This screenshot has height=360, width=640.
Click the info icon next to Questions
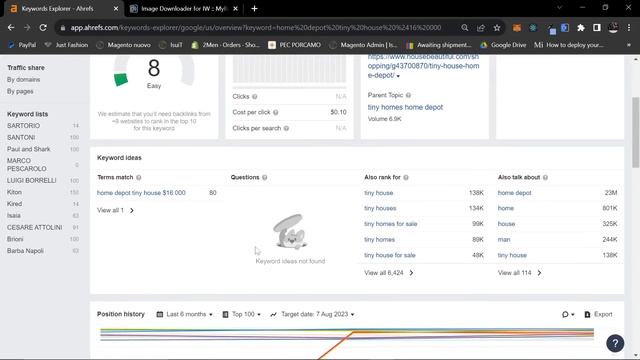coord(264,178)
